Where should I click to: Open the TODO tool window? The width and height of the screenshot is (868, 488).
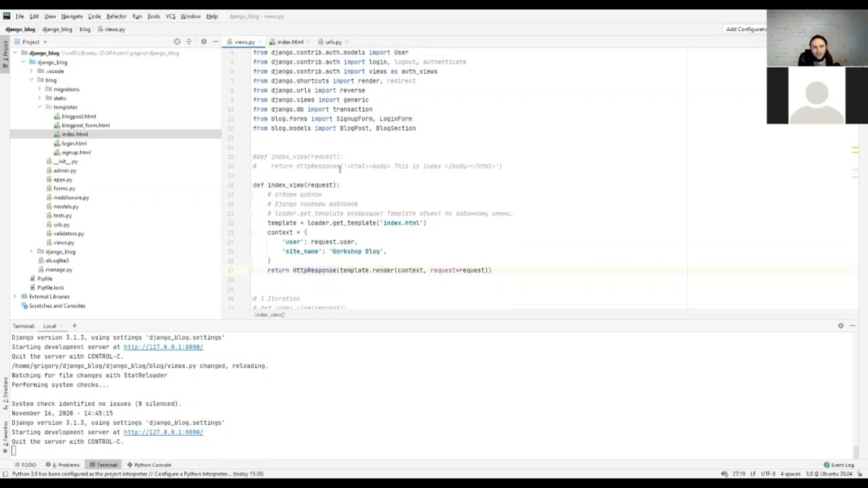pos(25,465)
